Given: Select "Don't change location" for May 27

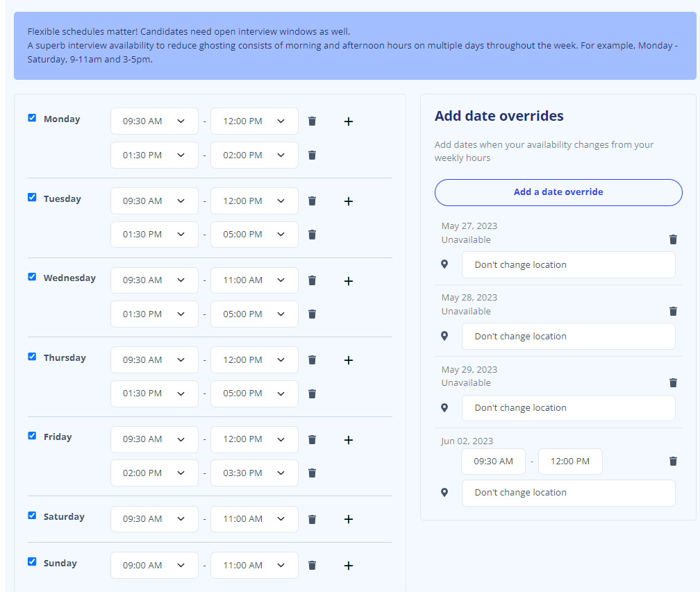Looking at the screenshot, I should click(568, 264).
